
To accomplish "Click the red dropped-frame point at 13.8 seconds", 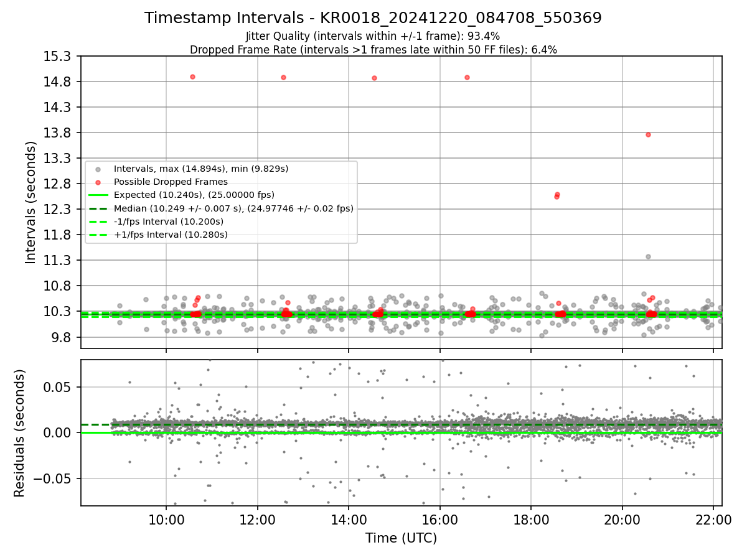I will click(x=648, y=134).
